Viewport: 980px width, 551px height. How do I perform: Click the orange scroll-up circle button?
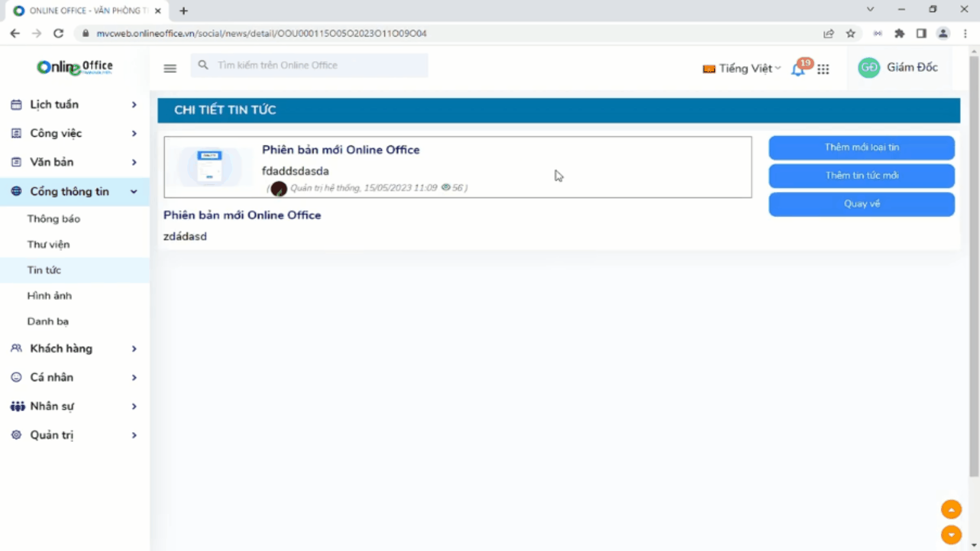pos(951,509)
